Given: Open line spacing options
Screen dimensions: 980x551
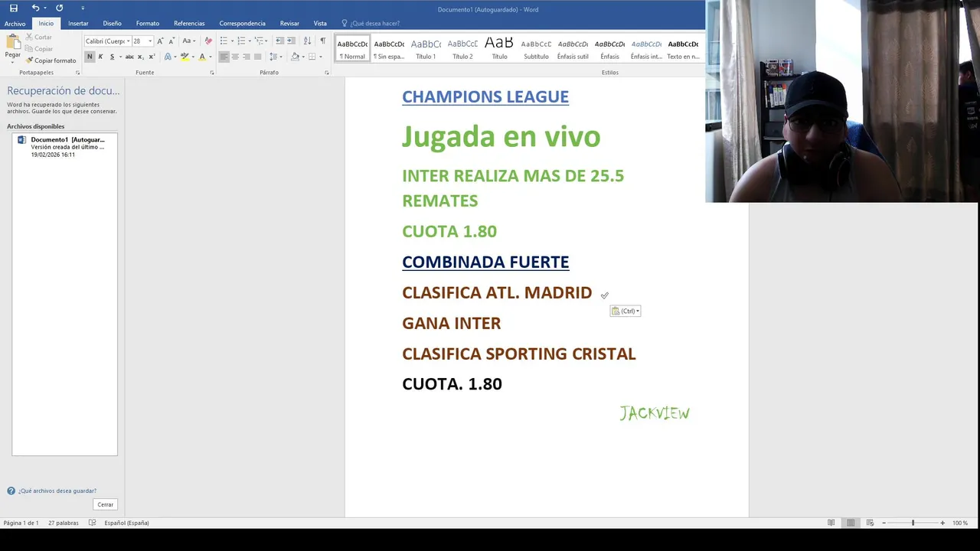Looking at the screenshot, I should [275, 57].
